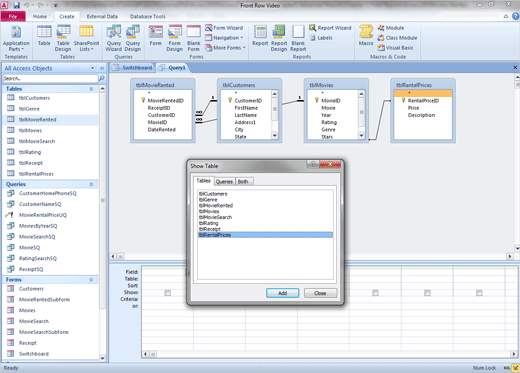Image resolution: width=520 pixels, height=373 pixels.
Task: Open All Access Objects dropdown
Action: click(92, 68)
